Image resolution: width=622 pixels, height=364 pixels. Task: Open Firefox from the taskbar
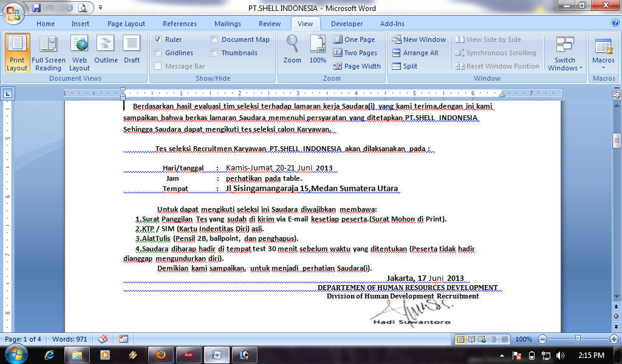[160, 355]
